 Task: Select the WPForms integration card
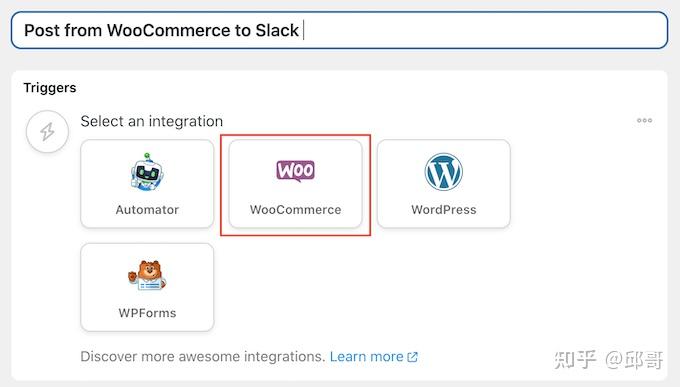click(x=147, y=287)
